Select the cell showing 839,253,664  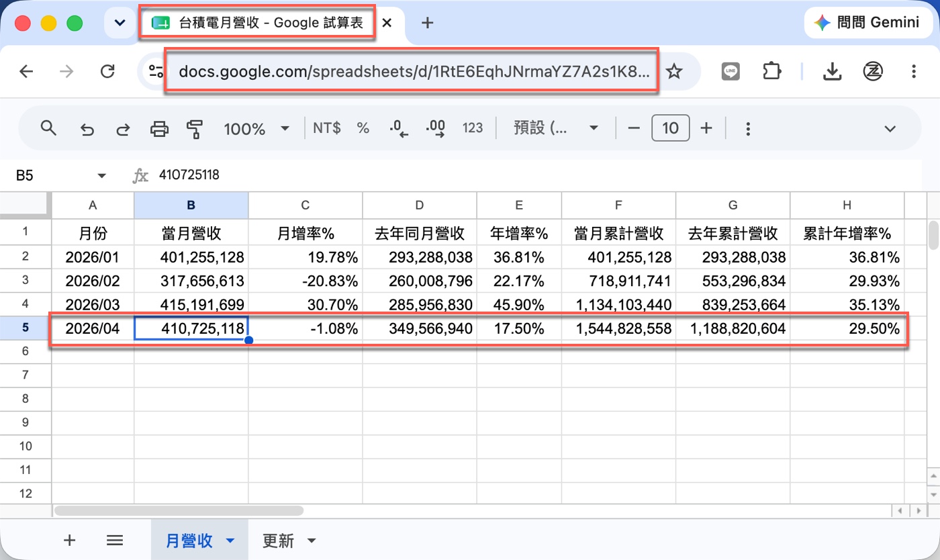click(x=733, y=304)
